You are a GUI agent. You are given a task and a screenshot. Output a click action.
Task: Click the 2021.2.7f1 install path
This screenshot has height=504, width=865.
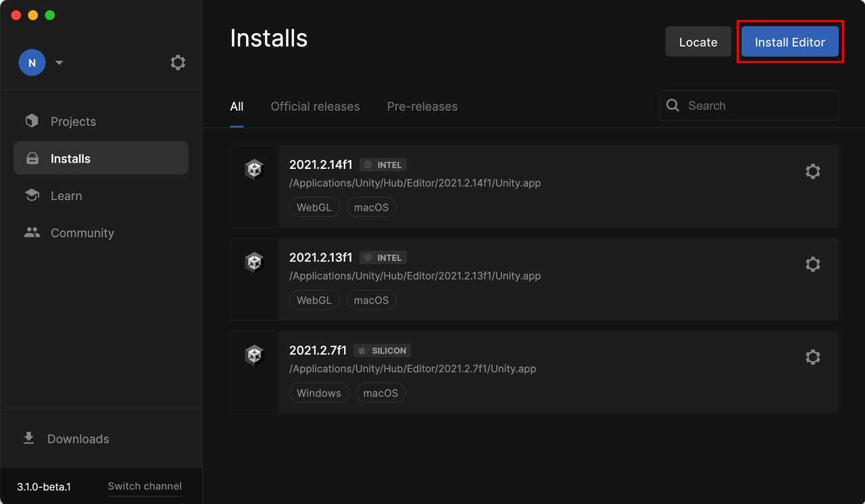tap(413, 369)
